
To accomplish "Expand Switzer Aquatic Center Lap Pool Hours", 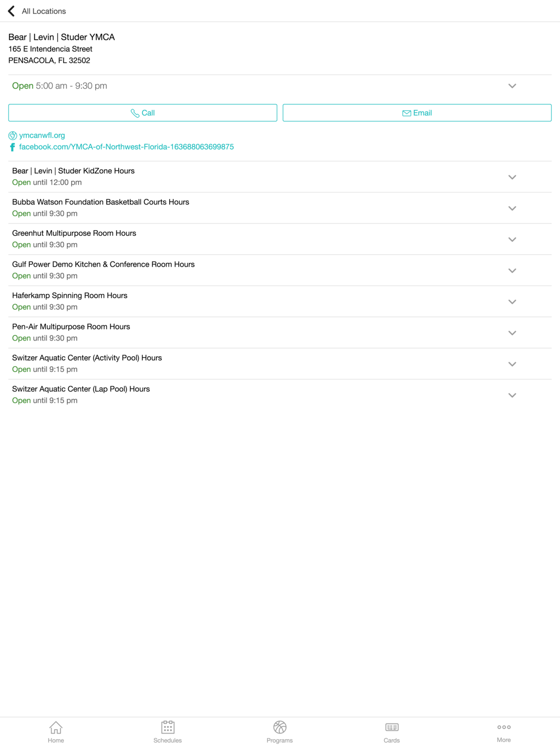I will 280,395.
